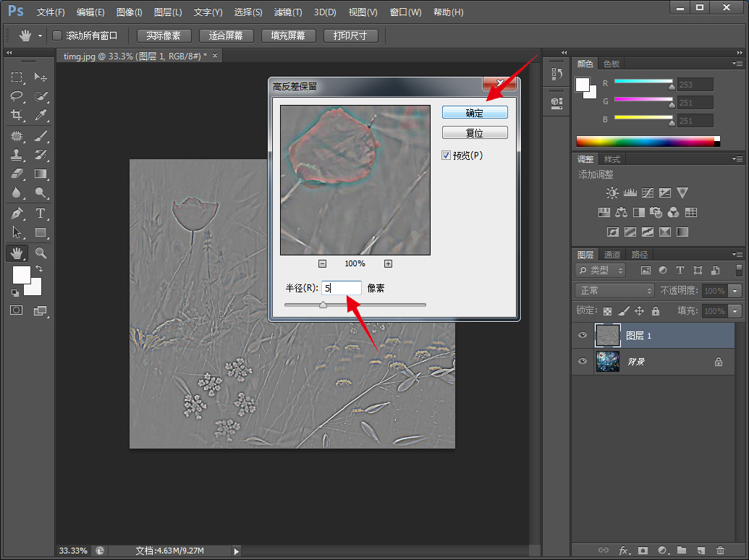Viewport: 749px width, 560px height.
Task: Toggle the Preview checkbox in dialog
Action: pos(446,155)
